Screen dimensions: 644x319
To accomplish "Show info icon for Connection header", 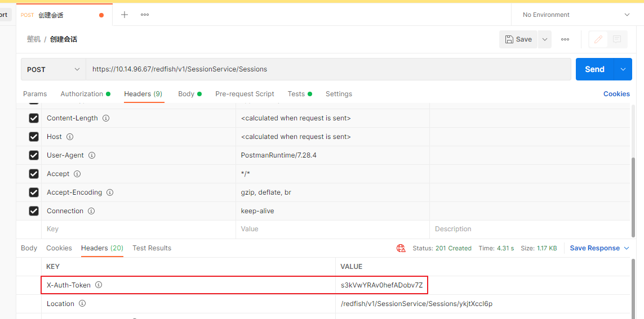I will (91, 211).
